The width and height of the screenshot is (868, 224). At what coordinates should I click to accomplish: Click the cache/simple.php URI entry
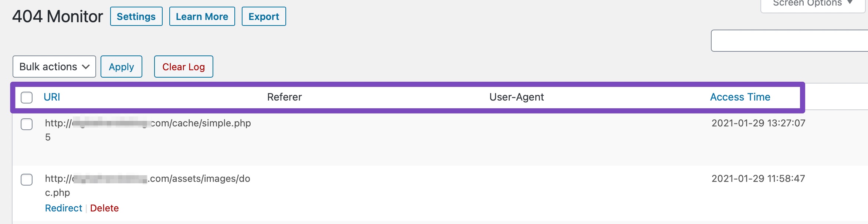[148, 123]
